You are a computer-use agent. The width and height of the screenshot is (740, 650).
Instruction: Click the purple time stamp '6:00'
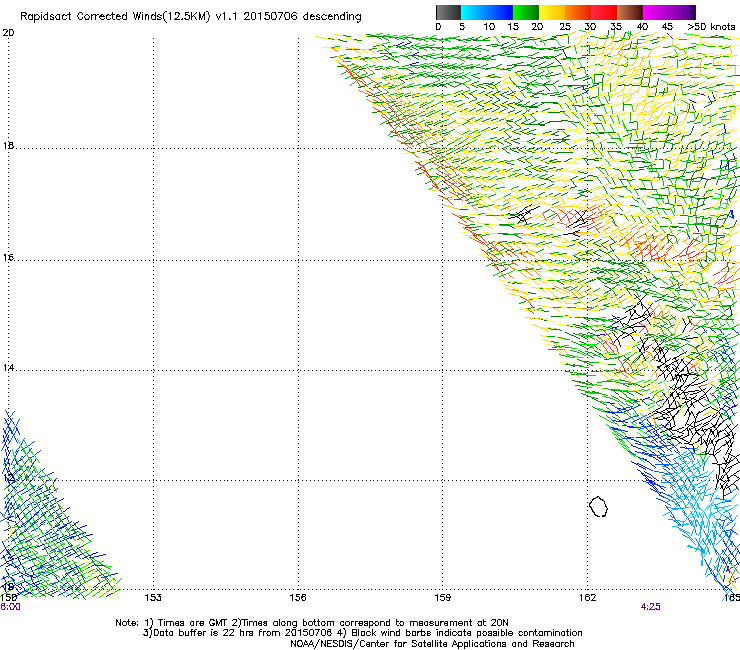(10, 607)
